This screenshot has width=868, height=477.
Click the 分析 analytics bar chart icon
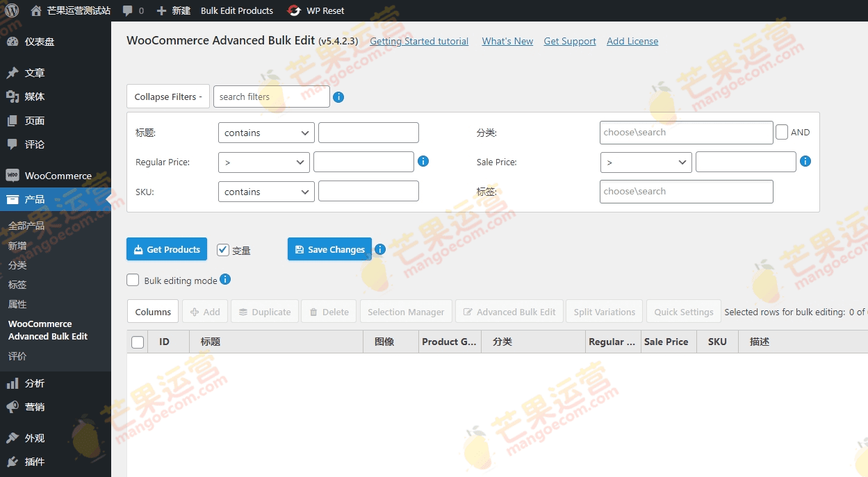13,383
